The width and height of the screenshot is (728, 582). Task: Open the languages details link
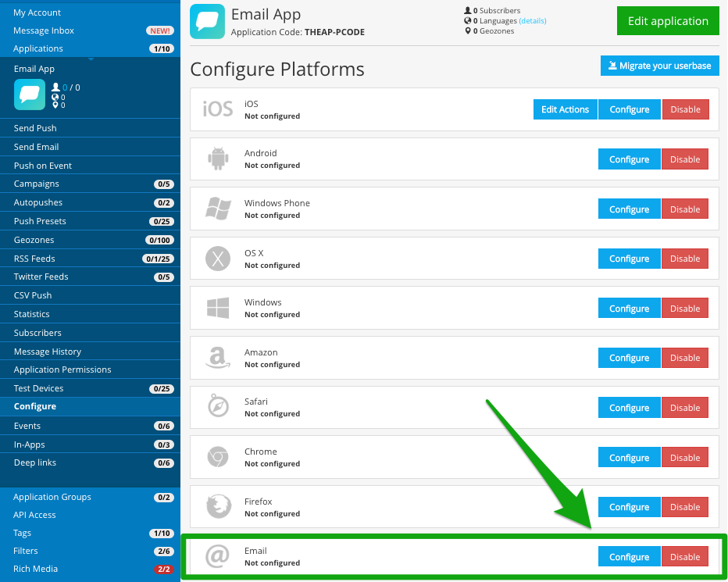coord(533,21)
